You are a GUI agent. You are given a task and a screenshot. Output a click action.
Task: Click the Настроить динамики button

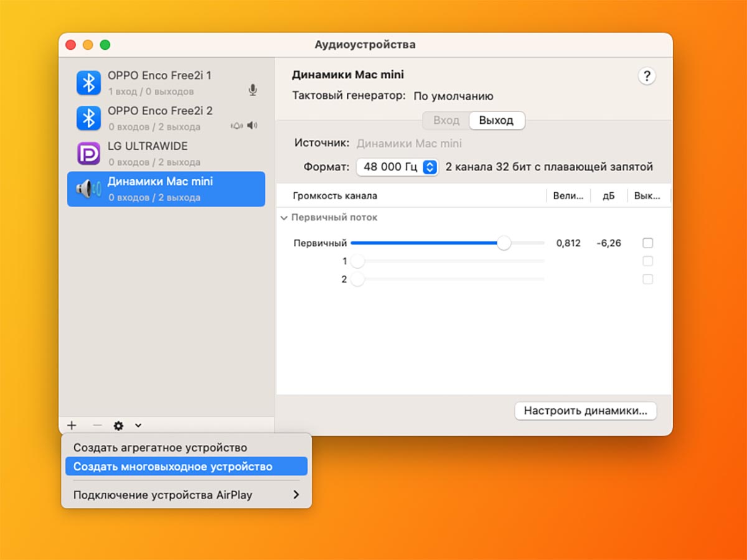click(585, 411)
